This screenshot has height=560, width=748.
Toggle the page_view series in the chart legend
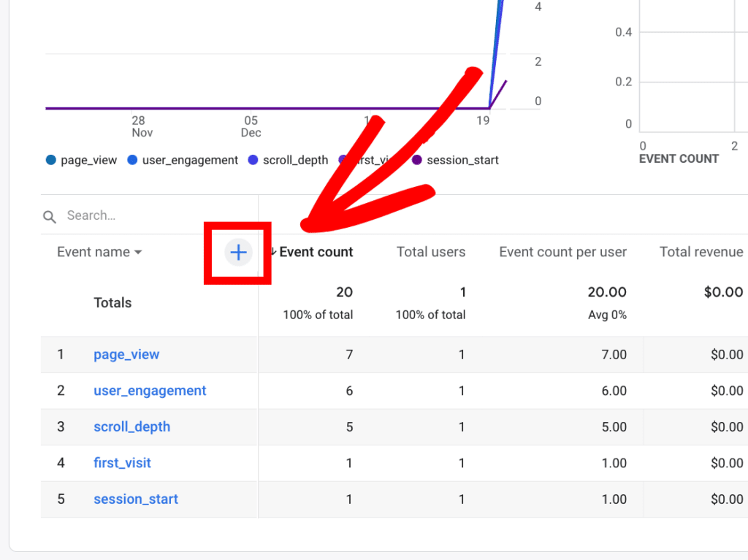coord(80,160)
